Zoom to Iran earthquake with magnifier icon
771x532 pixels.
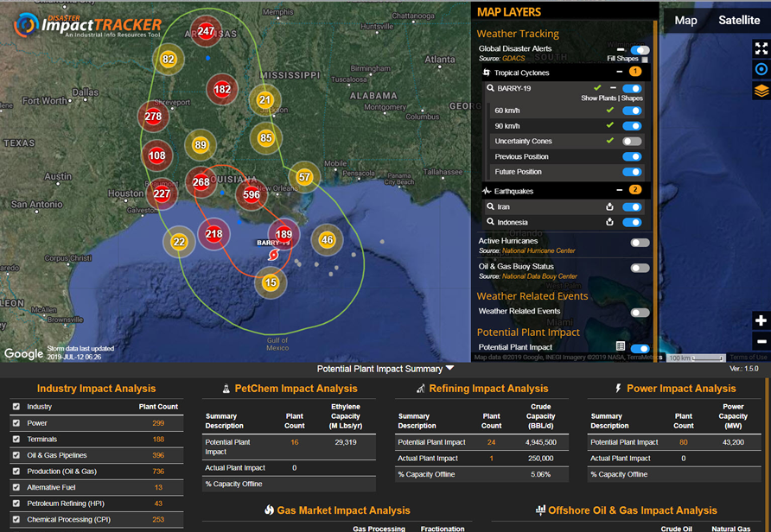click(490, 206)
